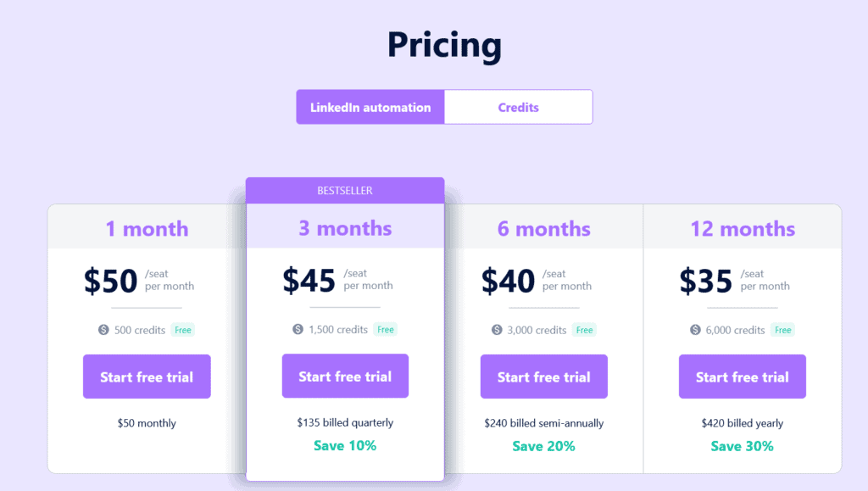Screen dimensions: 868x491
Task: Click the Save 30% label
Action: [x=742, y=444]
